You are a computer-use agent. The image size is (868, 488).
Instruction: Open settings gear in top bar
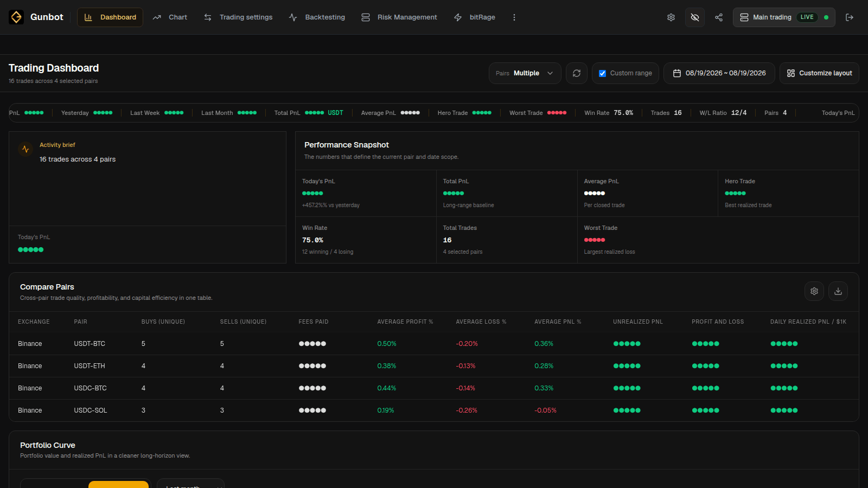pos(671,17)
